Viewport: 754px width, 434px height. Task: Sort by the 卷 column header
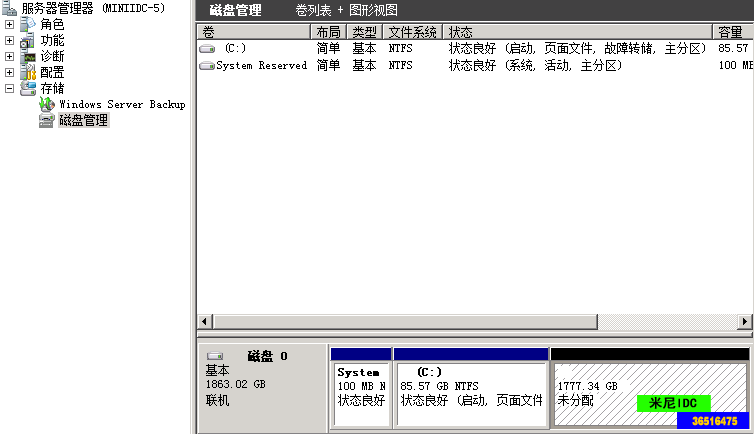tap(253, 32)
